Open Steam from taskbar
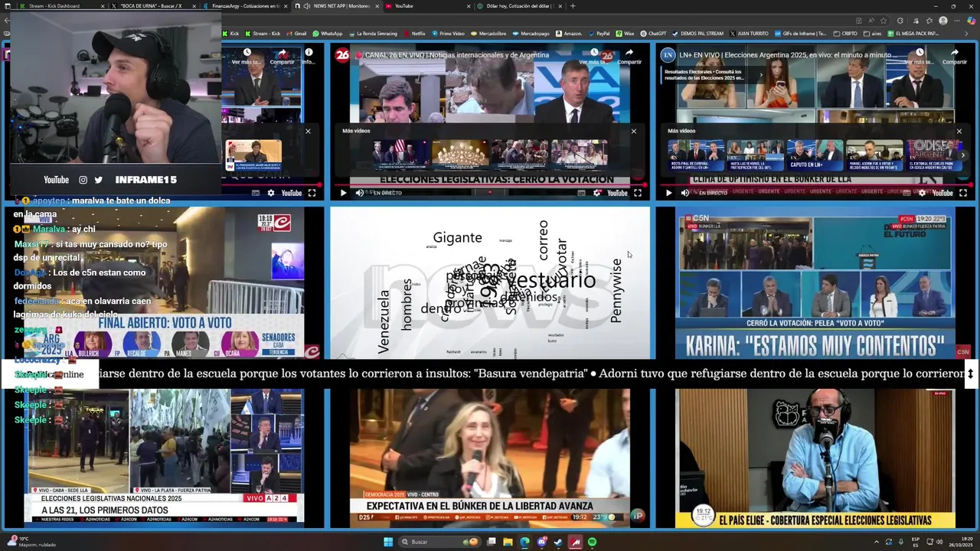Viewport: 980px width, 551px height. (558, 542)
